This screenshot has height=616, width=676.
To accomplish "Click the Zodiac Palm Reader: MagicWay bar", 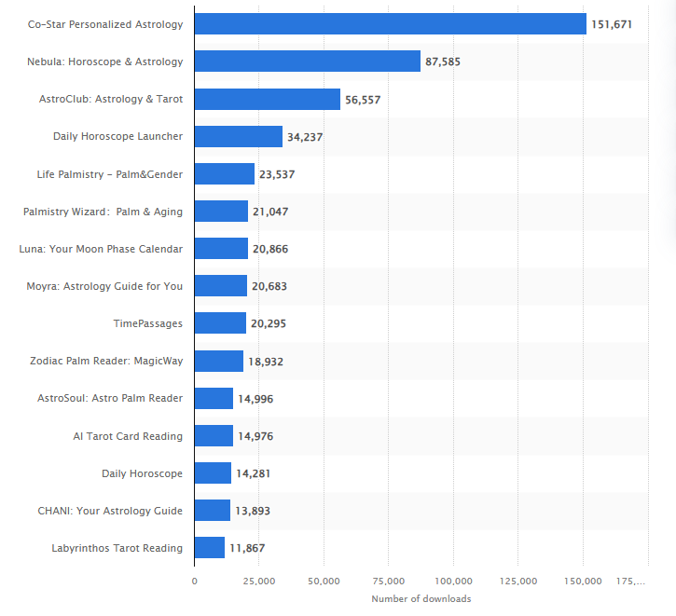I will (x=219, y=361).
